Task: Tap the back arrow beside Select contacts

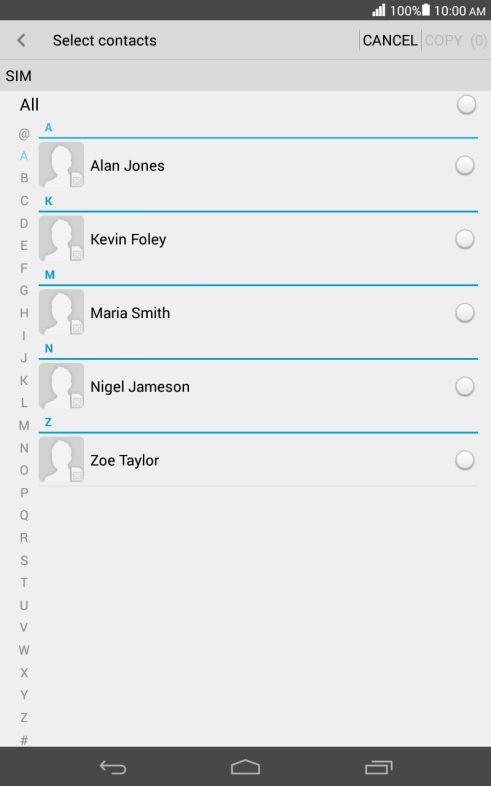Action: pyautogui.click(x=21, y=40)
